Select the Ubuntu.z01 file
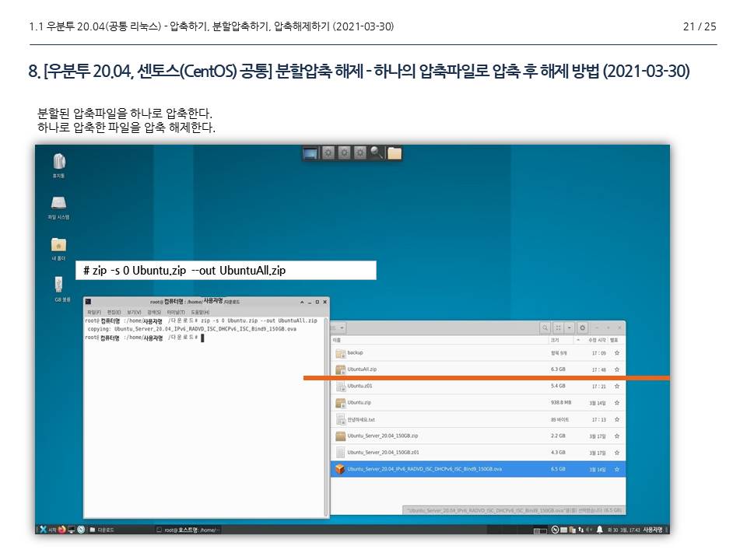Screen dimensions: 747x560 (x=479, y=387)
